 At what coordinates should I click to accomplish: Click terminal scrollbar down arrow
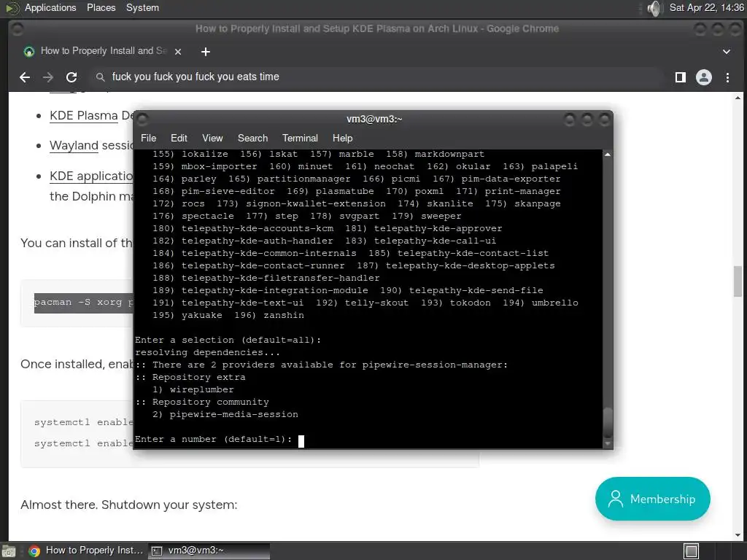tap(608, 444)
